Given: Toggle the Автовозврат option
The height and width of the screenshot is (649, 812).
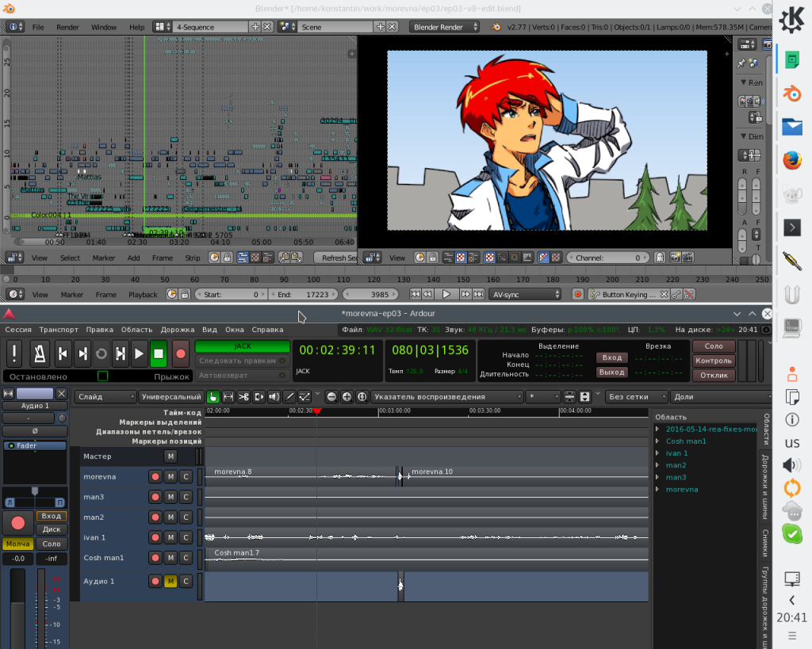Looking at the screenshot, I should 242,376.
